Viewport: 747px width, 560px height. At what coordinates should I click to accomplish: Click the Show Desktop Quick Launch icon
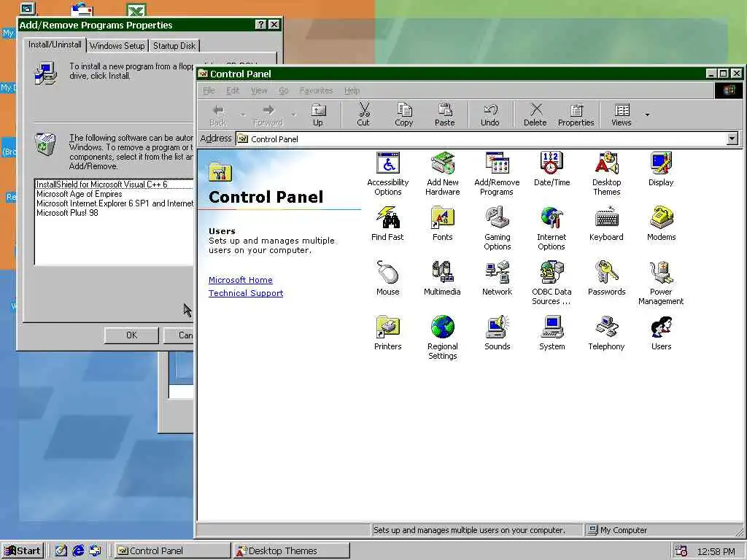pos(61,551)
